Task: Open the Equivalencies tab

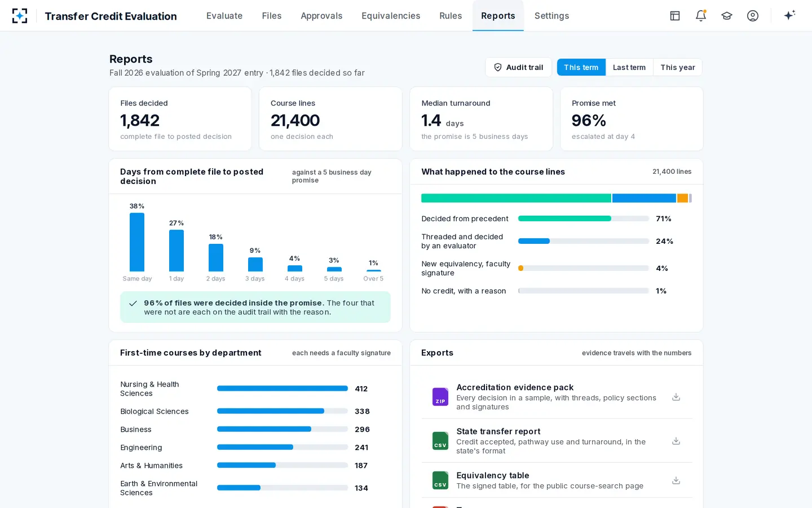Action: (x=391, y=16)
